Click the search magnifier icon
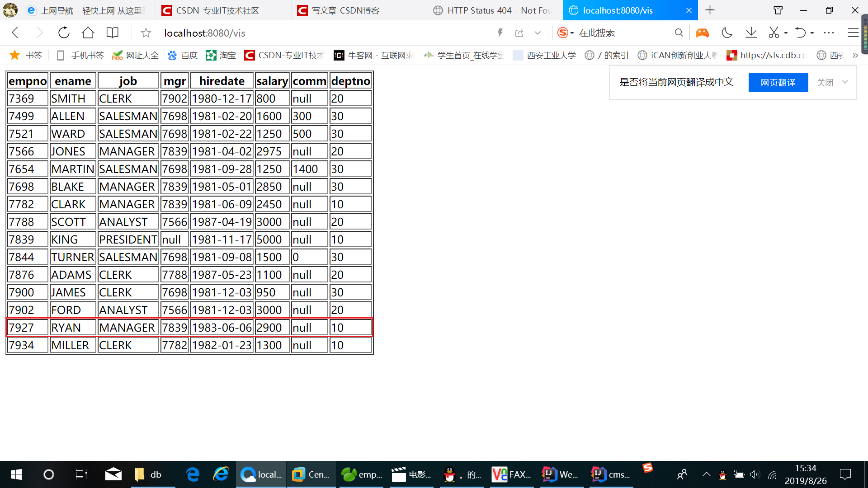Image resolution: width=868 pixels, height=488 pixels. [x=679, y=33]
